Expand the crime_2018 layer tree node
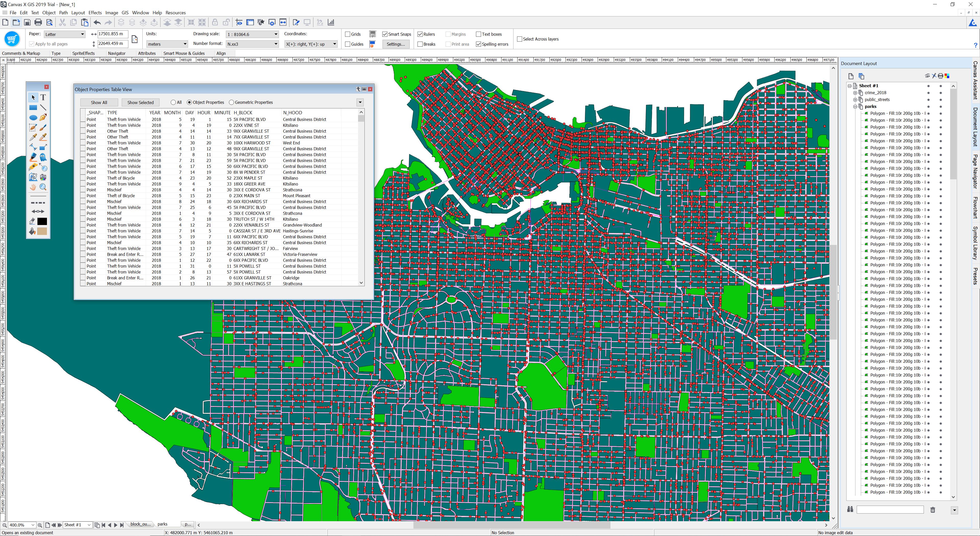The height and width of the screenshot is (536, 980). 855,93
